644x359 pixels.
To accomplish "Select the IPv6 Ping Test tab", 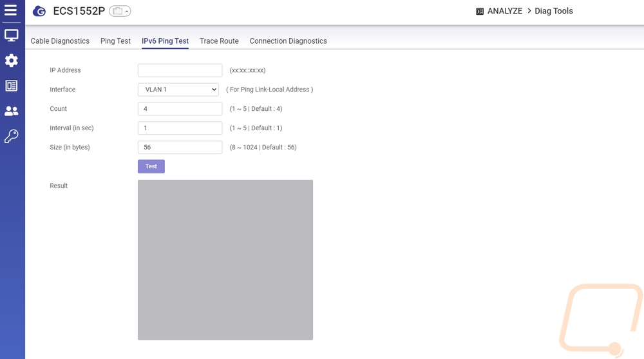I will tap(165, 41).
